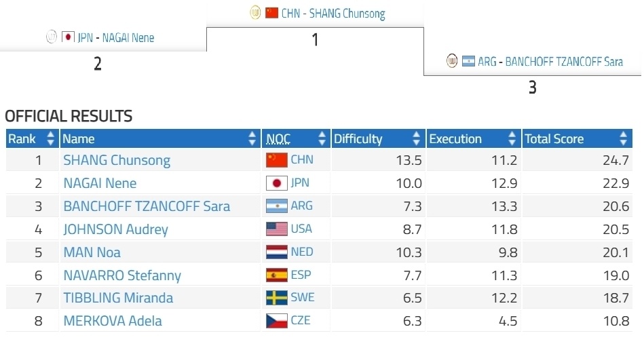Viewport: 644px width, 348px height.
Task: Sort by Total Score sort arrows
Action: 623,138
